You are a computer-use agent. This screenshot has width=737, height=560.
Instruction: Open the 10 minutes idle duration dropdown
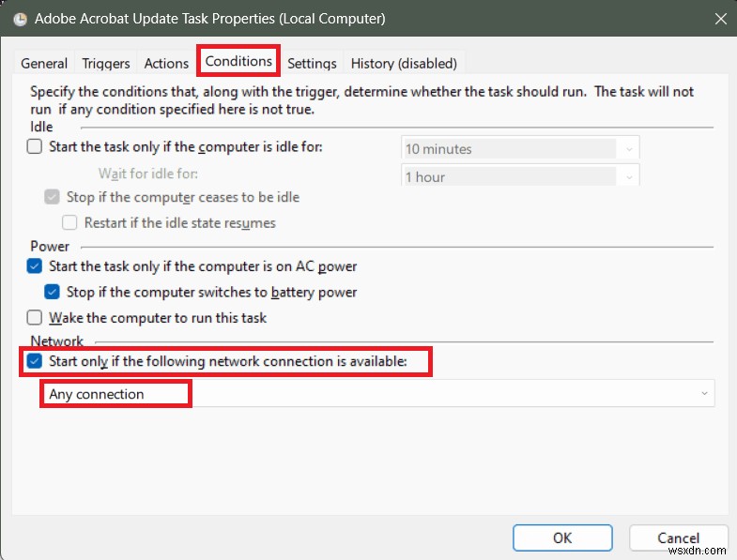tap(520, 148)
